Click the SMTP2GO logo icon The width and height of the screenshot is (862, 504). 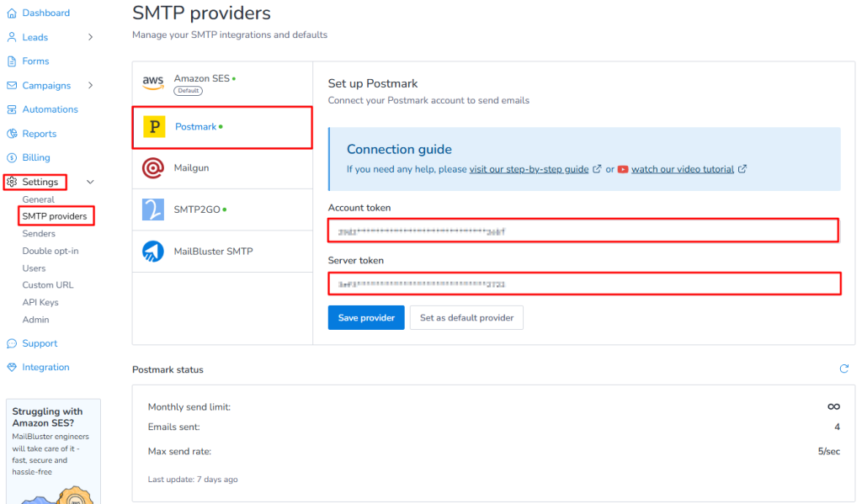(153, 210)
